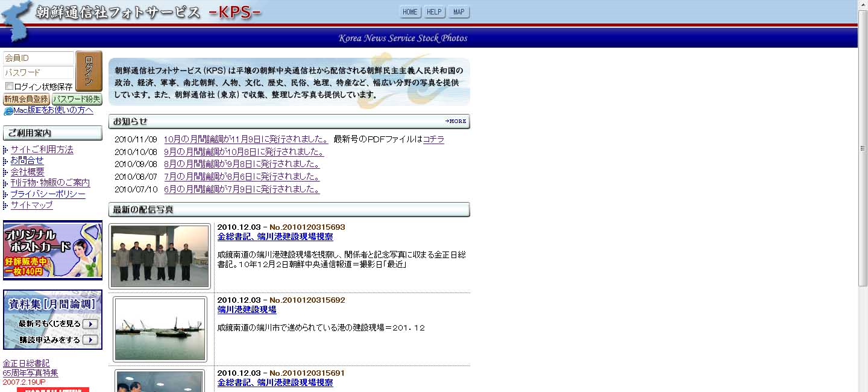
Task: Click the パスワード紛失 button
Action: (77, 99)
